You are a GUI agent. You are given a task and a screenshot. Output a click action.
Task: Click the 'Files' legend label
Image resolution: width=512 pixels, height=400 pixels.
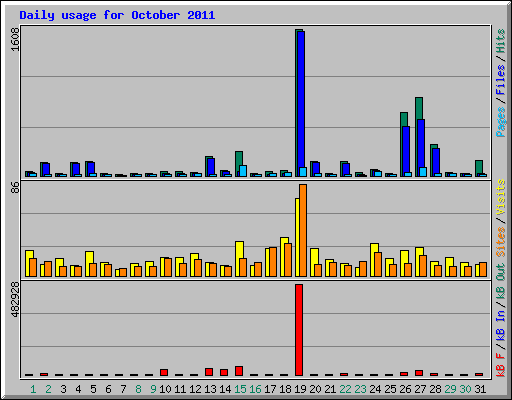coord(501,80)
